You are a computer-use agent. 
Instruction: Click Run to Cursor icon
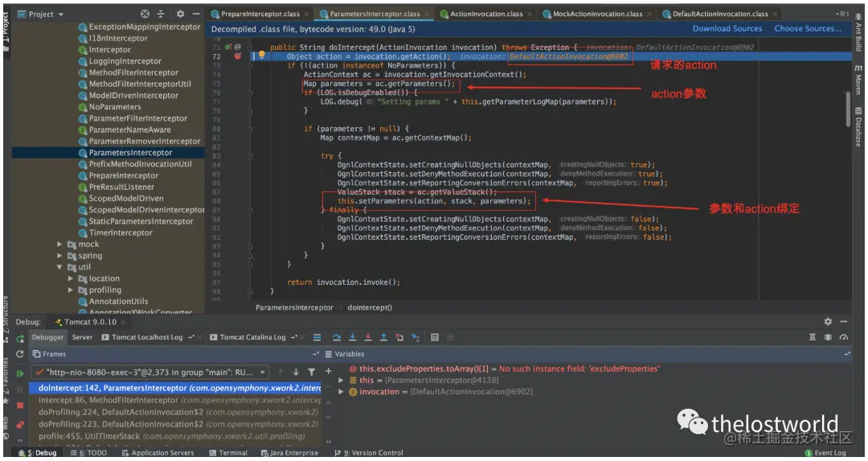click(x=416, y=337)
